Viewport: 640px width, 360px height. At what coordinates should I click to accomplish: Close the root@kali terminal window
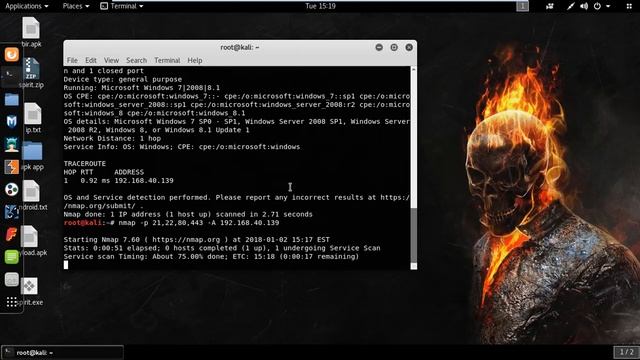click(x=409, y=47)
